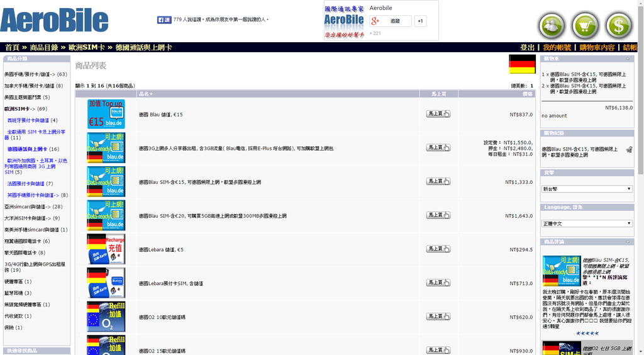Open 無線寬頻硬體專區 category

(23, 305)
